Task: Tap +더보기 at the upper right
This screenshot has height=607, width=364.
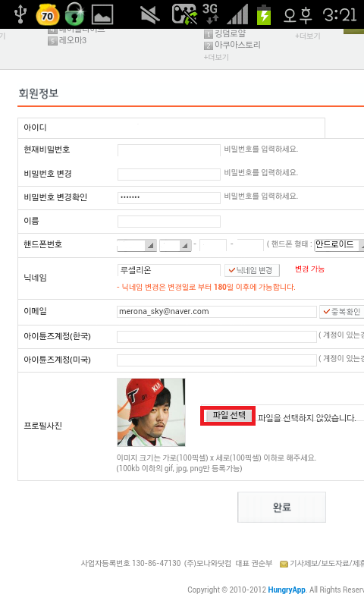Action: coord(308,36)
